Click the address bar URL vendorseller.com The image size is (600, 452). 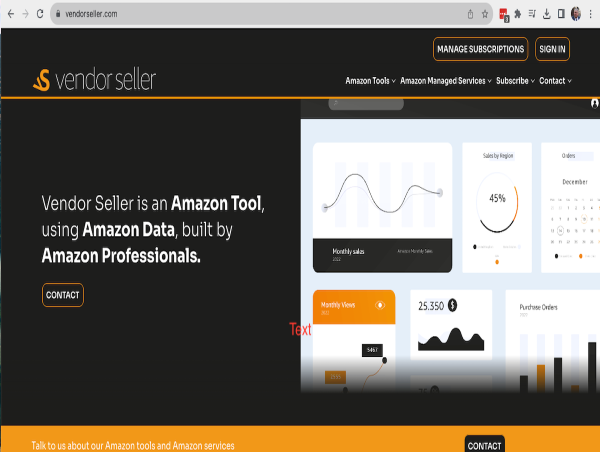point(91,14)
